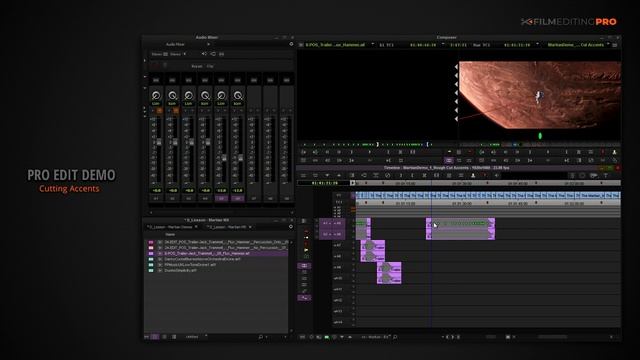This screenshot has height=360, width=640.
Task: Click the timeline timecode display field
Action: coord(324,183)
